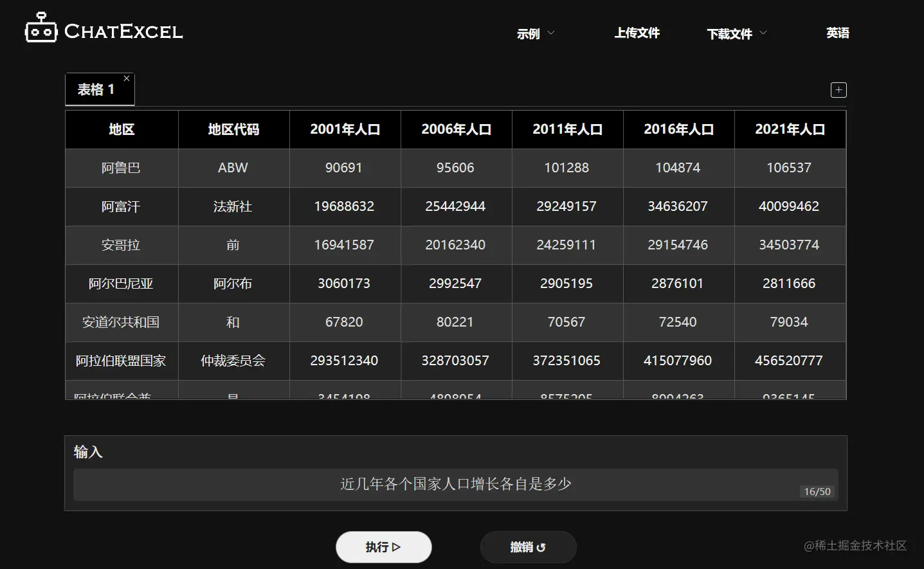Click the ChatExcel title text
924x569 pixels.
(123, 32)
